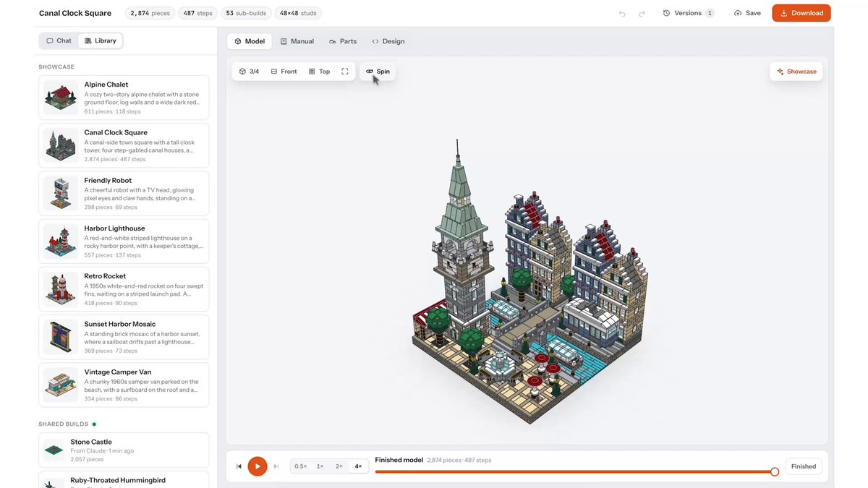Set playback speed to 4×

(358, 466)
